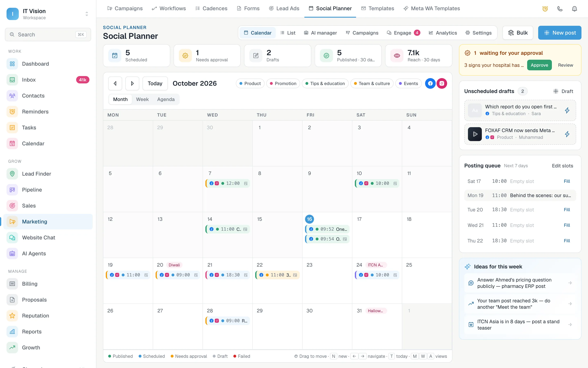The height and width of the screenshot is (368, 588).
Task: Go to next month with right arrow
Action: (132, 83)
